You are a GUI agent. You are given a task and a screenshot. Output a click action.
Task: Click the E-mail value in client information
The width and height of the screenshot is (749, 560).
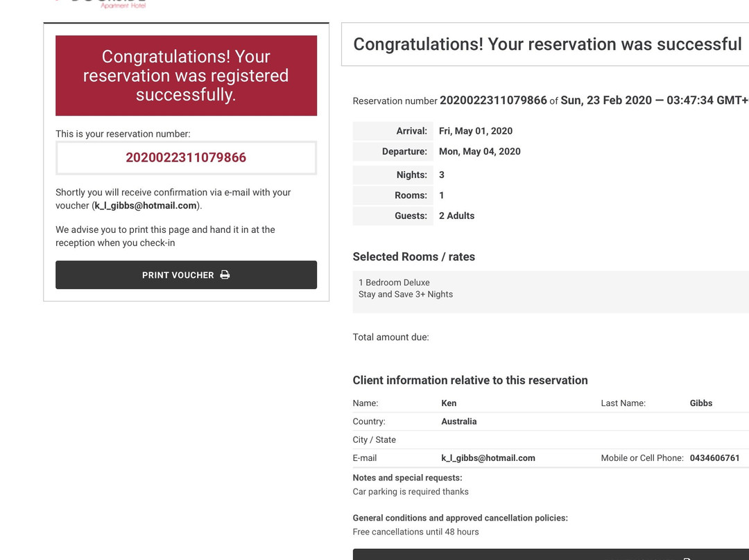click(488, 458)
